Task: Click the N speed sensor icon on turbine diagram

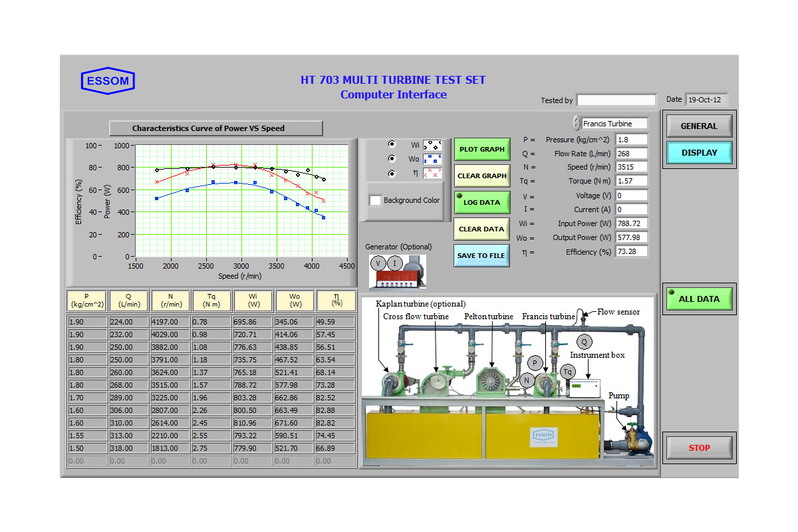Action: point(527,380)
